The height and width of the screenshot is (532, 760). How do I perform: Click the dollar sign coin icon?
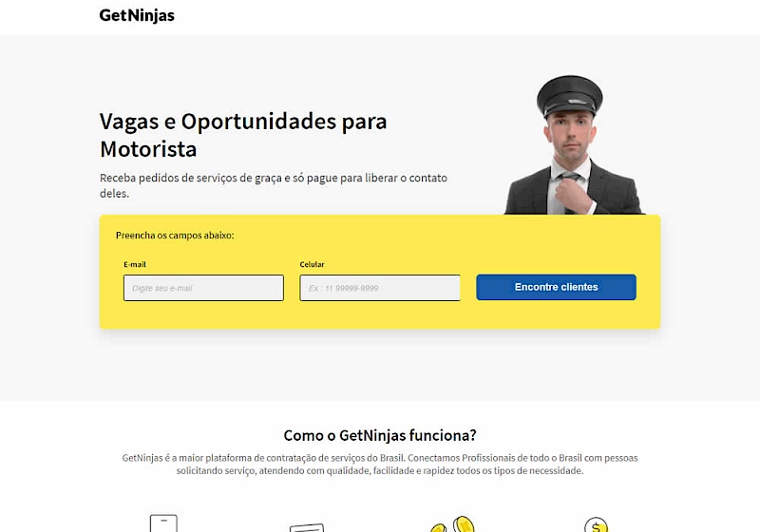click(x=597, y=524)
